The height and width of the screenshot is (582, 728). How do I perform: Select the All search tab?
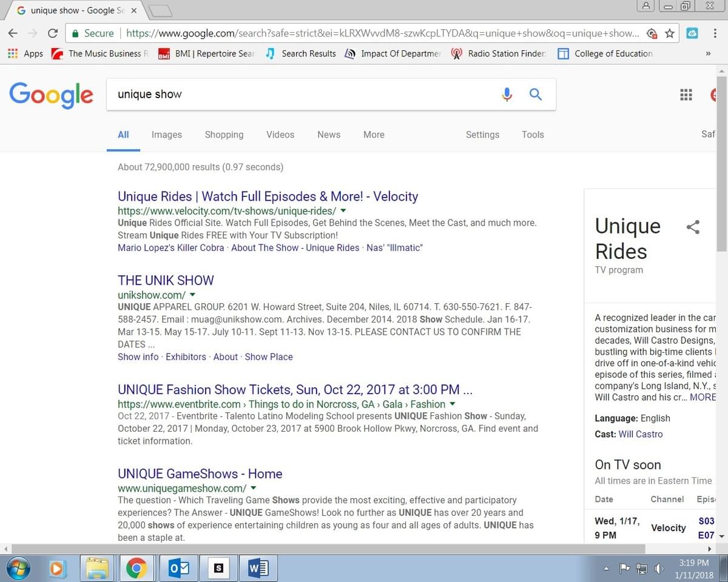tap(123, 135)
